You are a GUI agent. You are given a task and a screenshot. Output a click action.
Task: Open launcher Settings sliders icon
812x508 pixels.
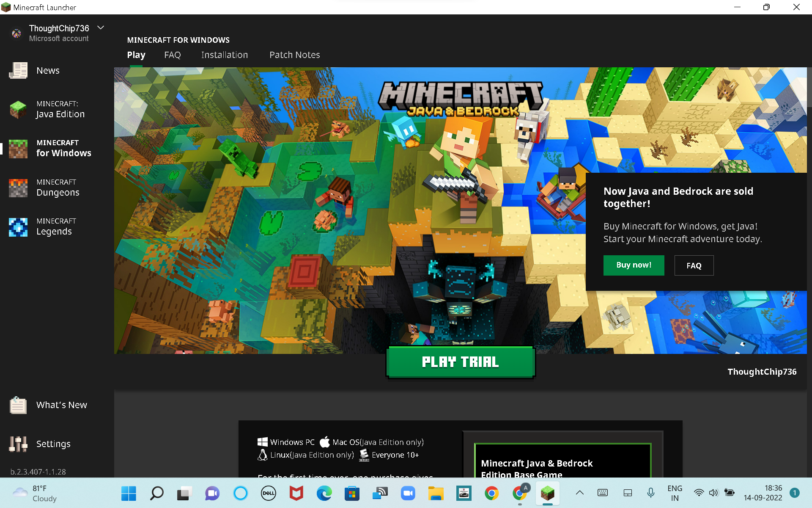pos(18,444)
